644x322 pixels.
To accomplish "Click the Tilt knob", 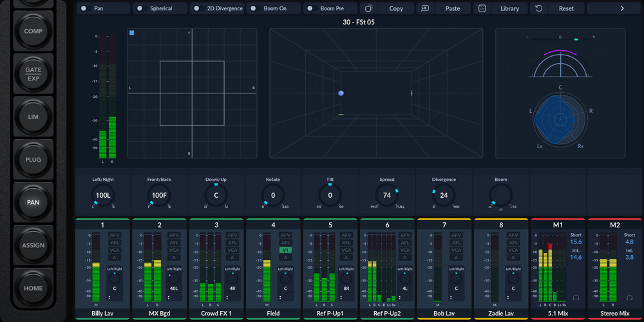I will point(330,196).
